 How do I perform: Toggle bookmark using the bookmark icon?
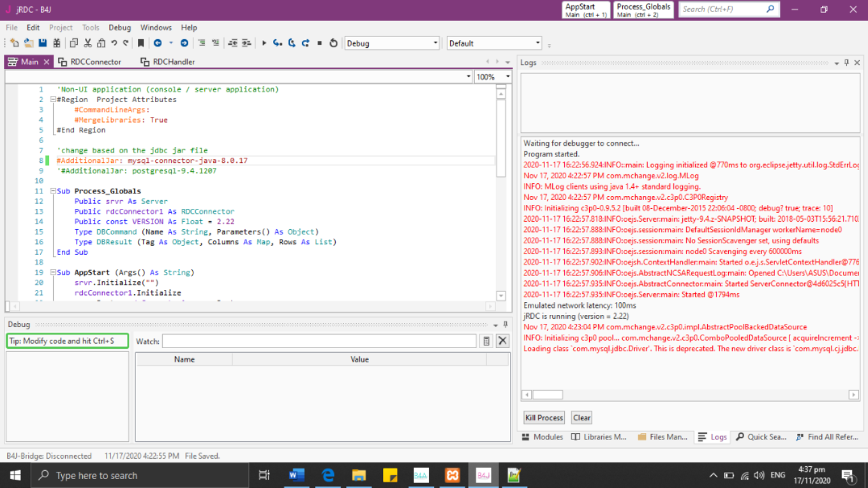[x=140, y=43]
